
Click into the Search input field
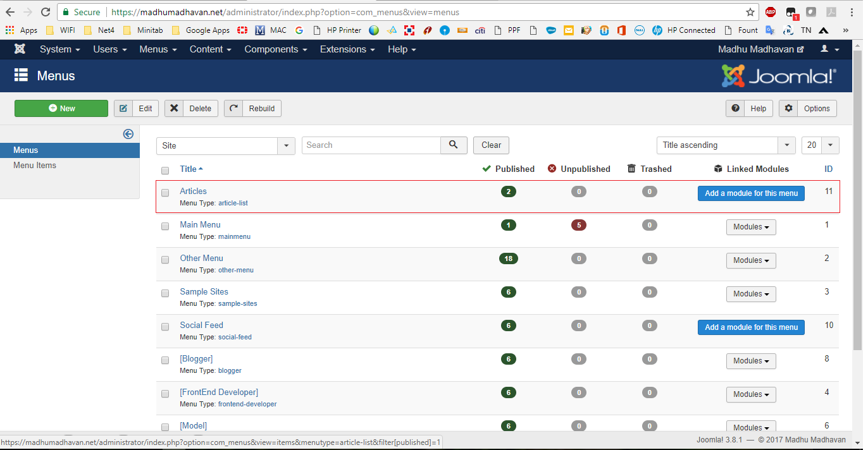[x=371, y=145]
